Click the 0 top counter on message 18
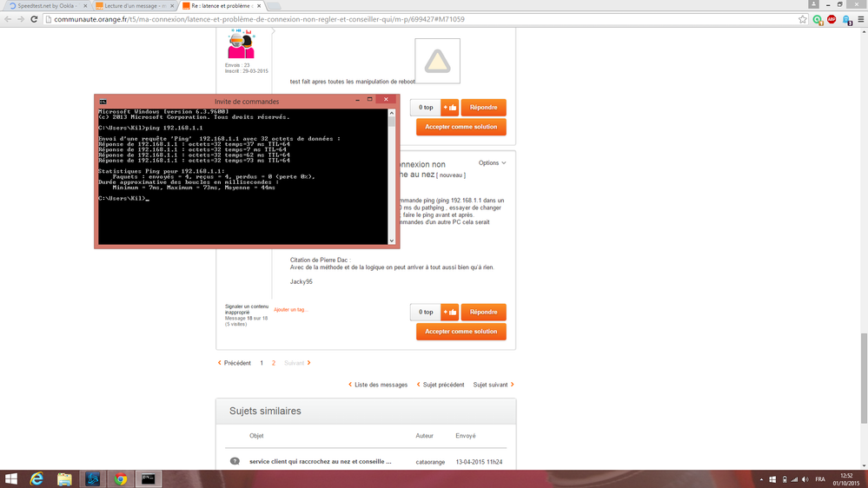 426,312
